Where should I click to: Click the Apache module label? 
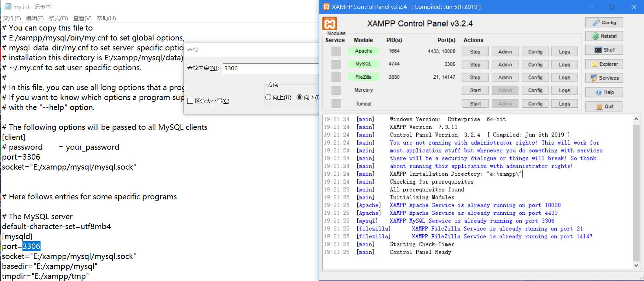pyautogui.click(x=364, y=51)
